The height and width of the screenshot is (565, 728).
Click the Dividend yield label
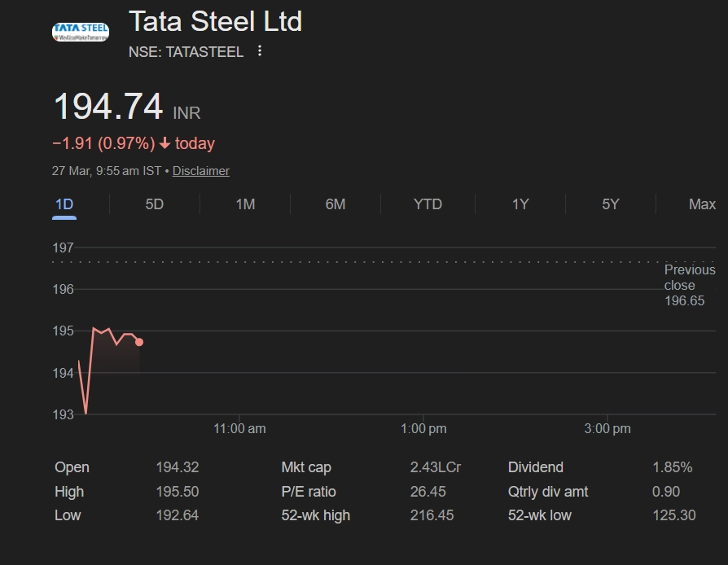pyautogui.click(x=535, y=467)
